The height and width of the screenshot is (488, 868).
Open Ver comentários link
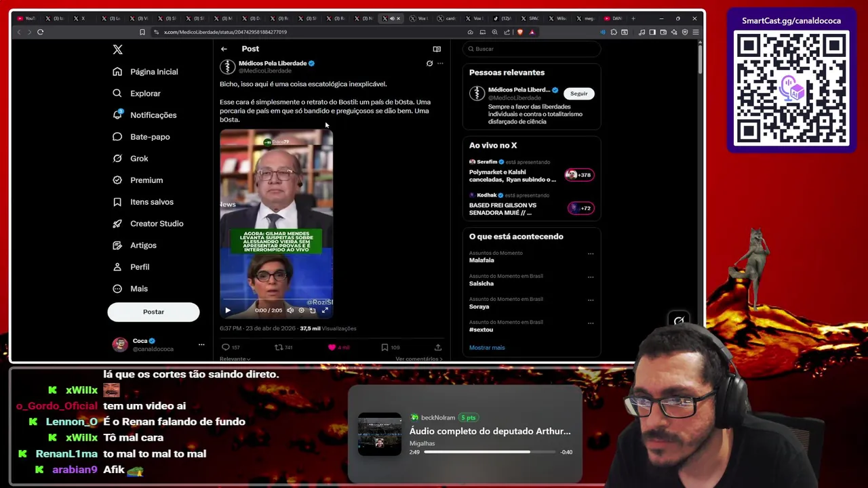tap(419, 359)
